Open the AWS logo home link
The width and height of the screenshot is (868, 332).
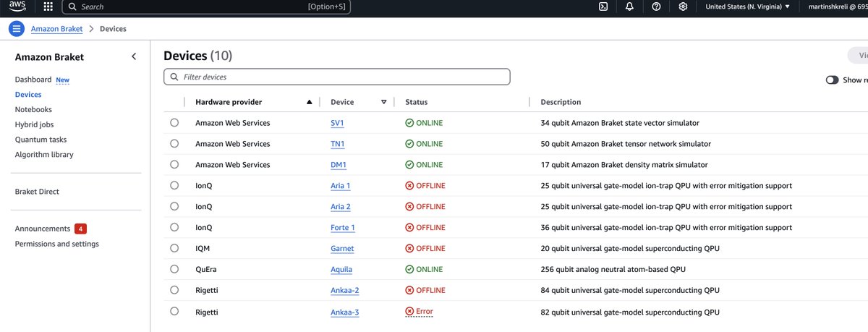18,7
